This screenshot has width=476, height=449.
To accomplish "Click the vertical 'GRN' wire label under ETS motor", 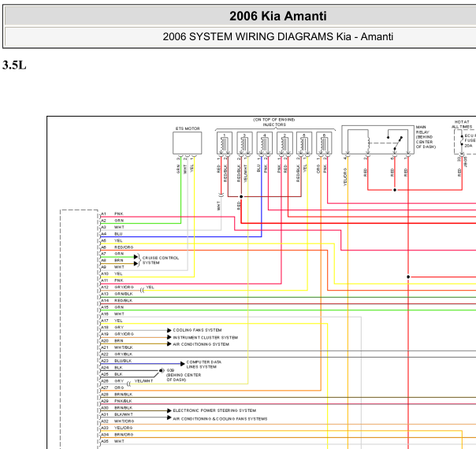I will 178,169.
